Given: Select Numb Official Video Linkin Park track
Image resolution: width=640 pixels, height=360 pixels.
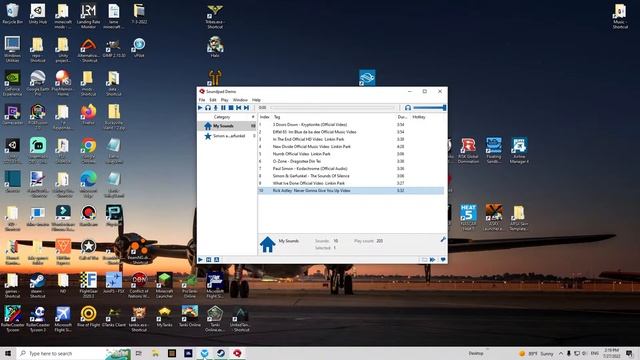Looking at the screenshot, I should point(351,154).
